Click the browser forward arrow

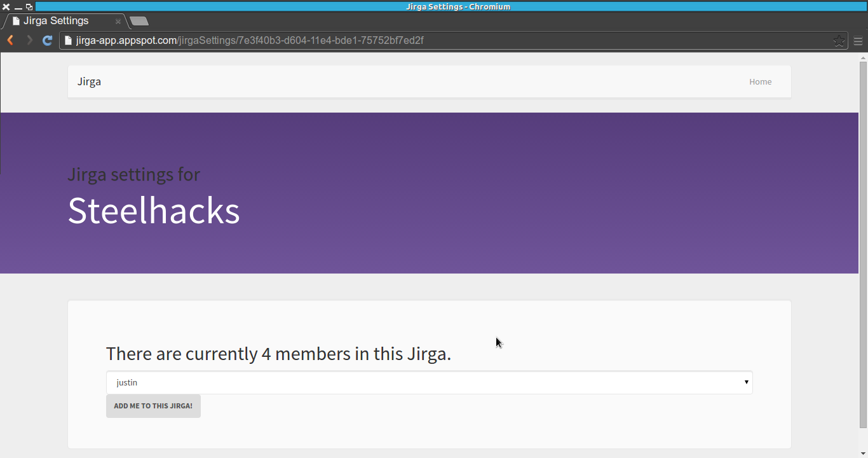29,41
